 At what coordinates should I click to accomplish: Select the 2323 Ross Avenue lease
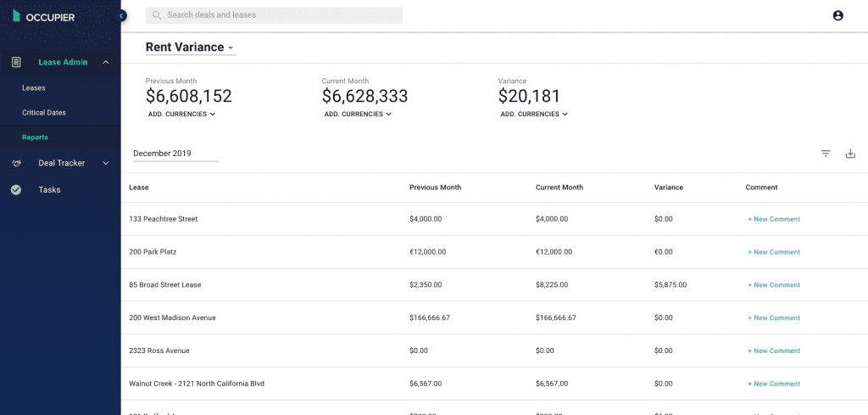point(159,351)
